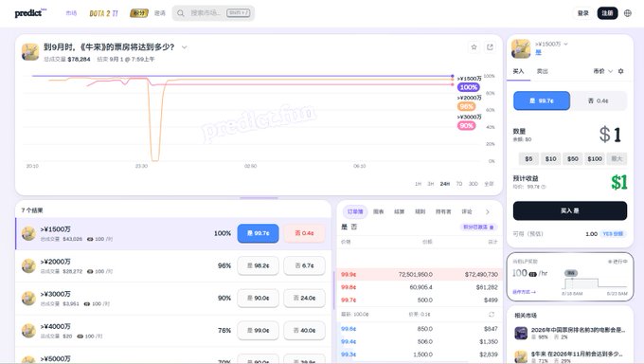The height and width of the screenshot is (364, 644).
Task: Click the 99.6¢ bid price row
Action: pos(420,329)
